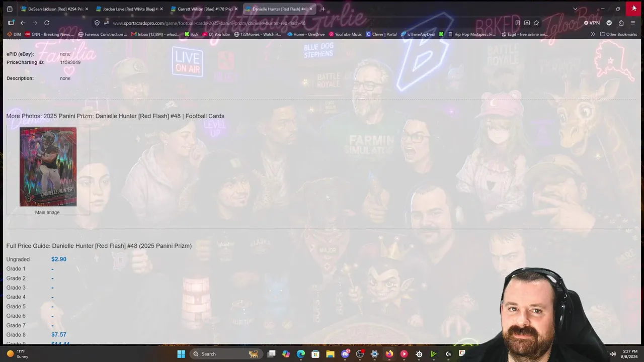
Task: Open the VPN extension
Action: click(592, 23)
